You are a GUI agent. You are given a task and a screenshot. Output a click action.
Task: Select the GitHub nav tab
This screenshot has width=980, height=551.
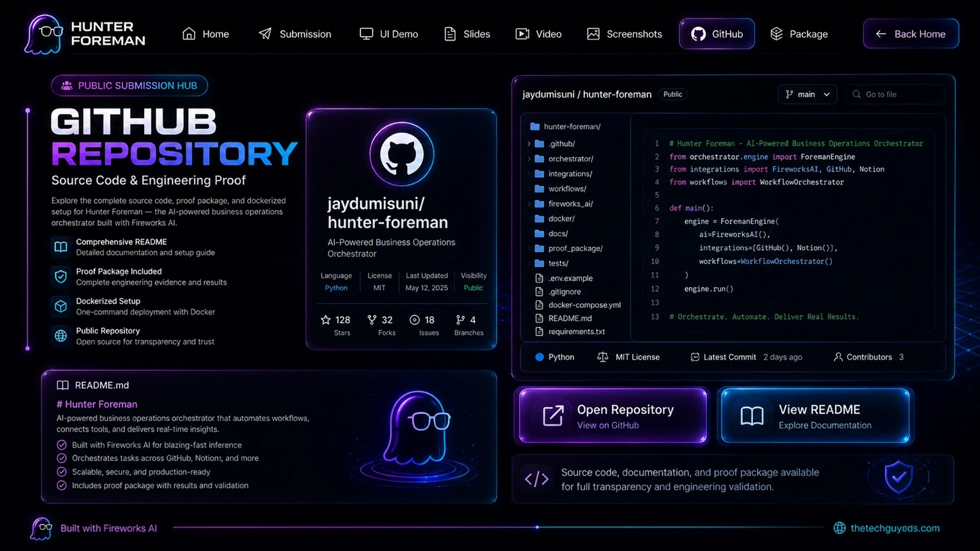pos(717,34)
